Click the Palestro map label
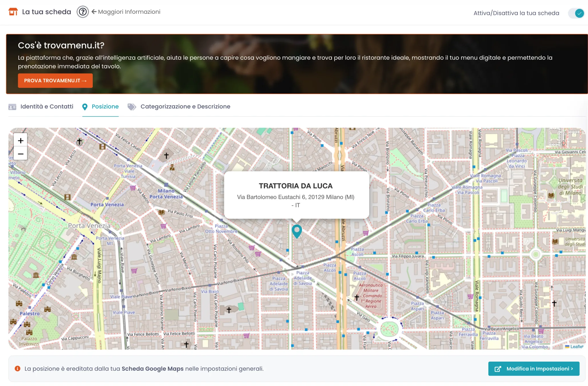This screenshot has height=386, width=588. coord(30,314)
